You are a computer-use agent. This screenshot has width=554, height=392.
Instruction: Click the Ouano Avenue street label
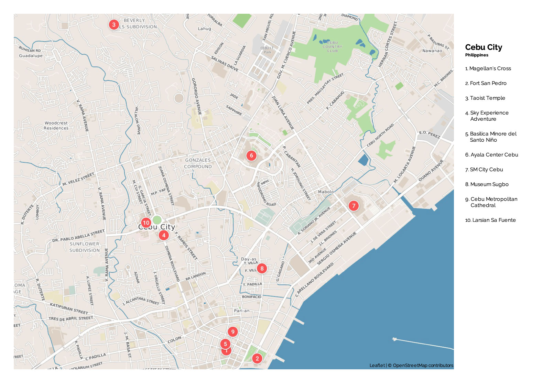click(431, 170)
